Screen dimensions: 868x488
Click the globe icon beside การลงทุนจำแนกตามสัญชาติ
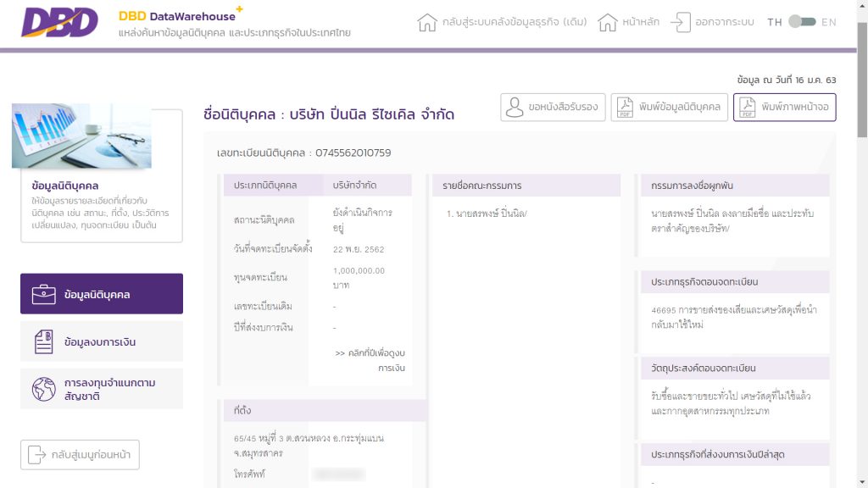coord(44,389)
